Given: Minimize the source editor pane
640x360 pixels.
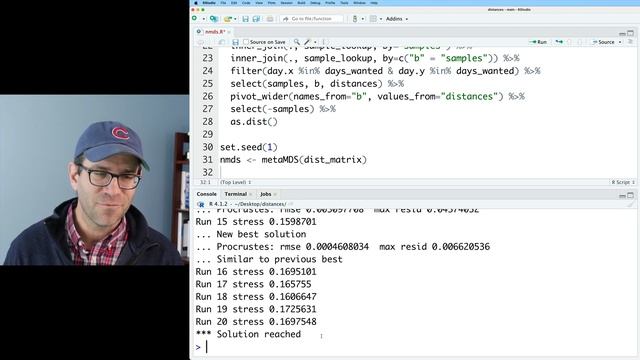Looking at the screenshot, I should pos(622,33).
